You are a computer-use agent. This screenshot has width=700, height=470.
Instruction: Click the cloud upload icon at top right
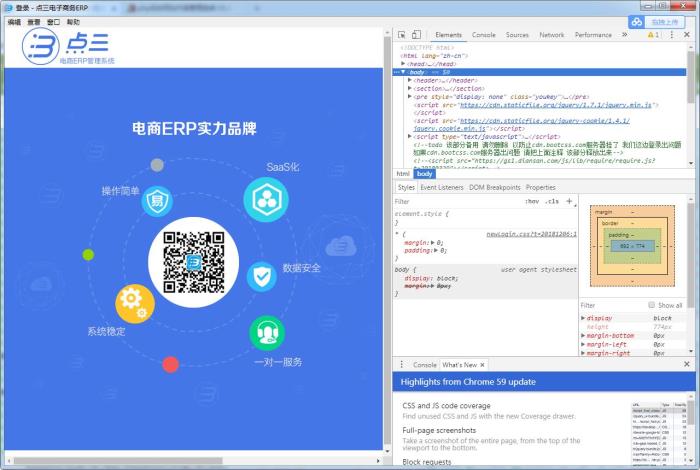637,22
